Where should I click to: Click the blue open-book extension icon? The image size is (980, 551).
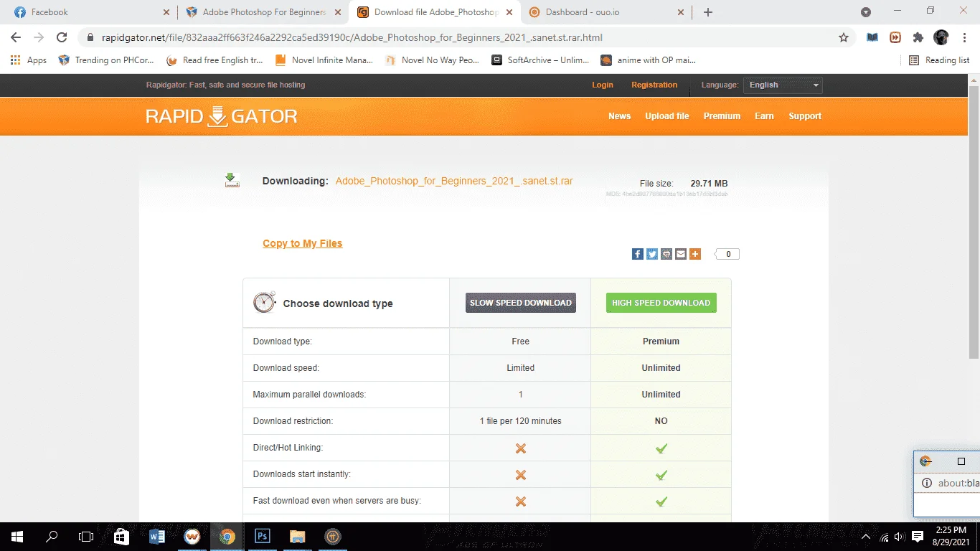pos(872,37)
